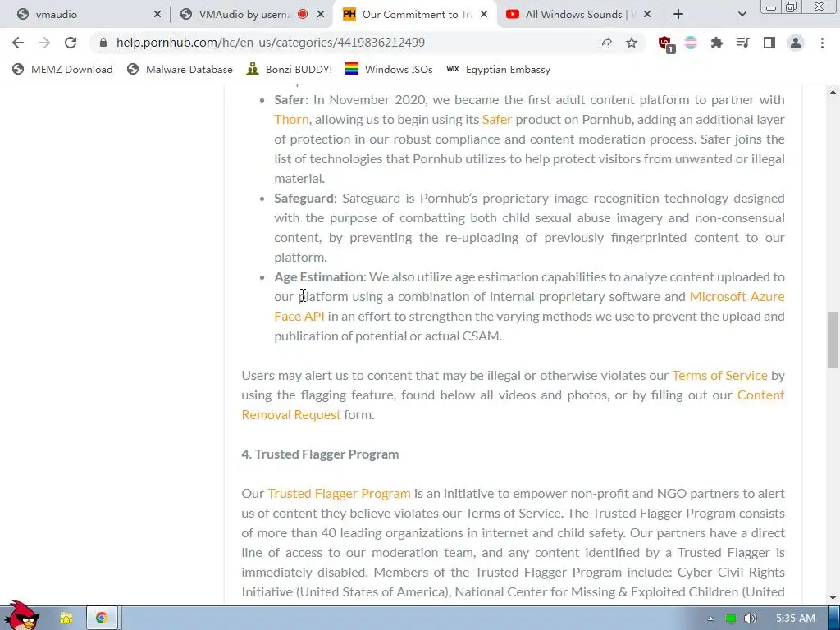The image size is (840, 630).
Task: Switch to All Windows Sounds YouTube tab
Action: tap(578, 15)
